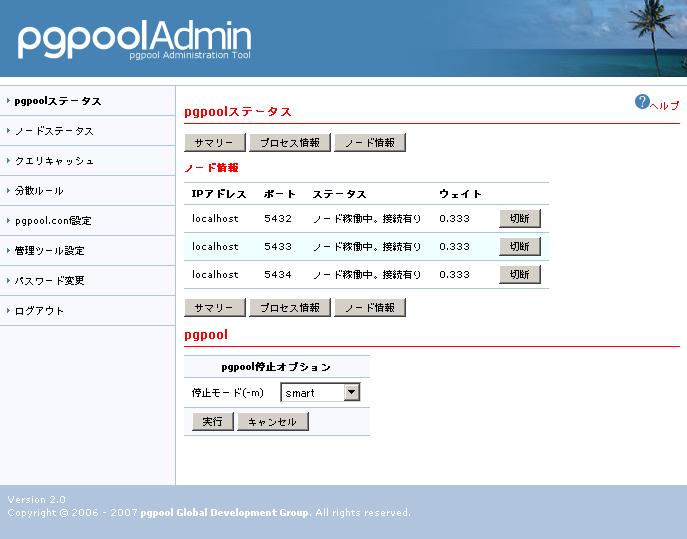Click 切断 for the port 5433 node
The width and height of the screenshot is (687, 539).
[520, 246]
